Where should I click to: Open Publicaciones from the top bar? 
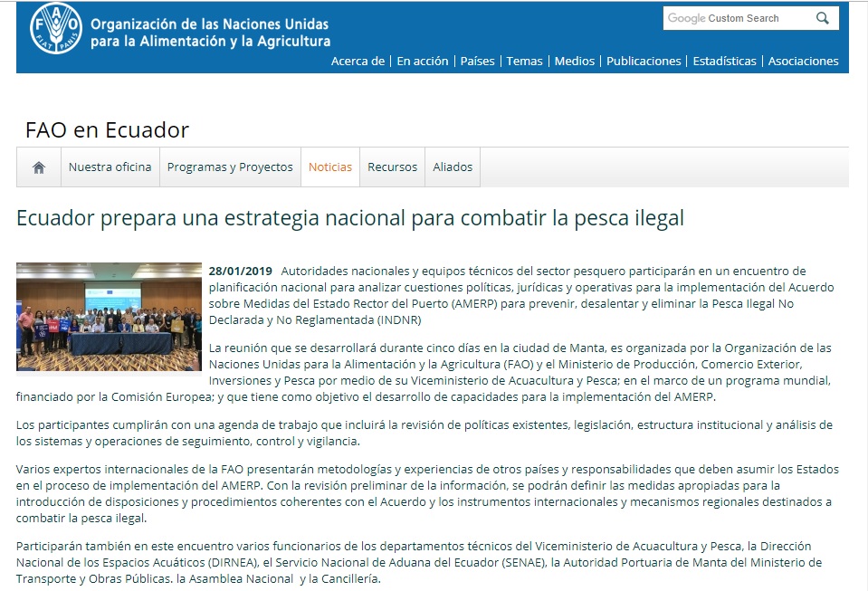coord(644,62)
